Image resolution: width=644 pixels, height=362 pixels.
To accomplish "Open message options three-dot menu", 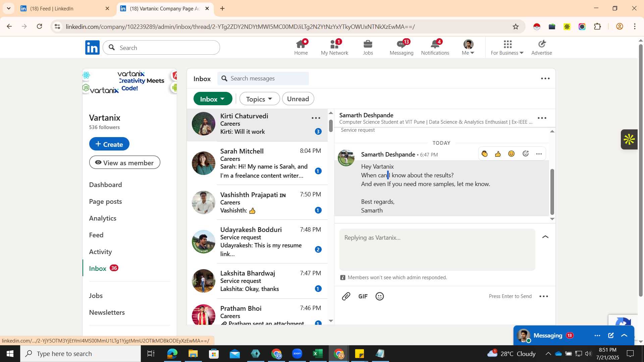I will pos(539,154).
